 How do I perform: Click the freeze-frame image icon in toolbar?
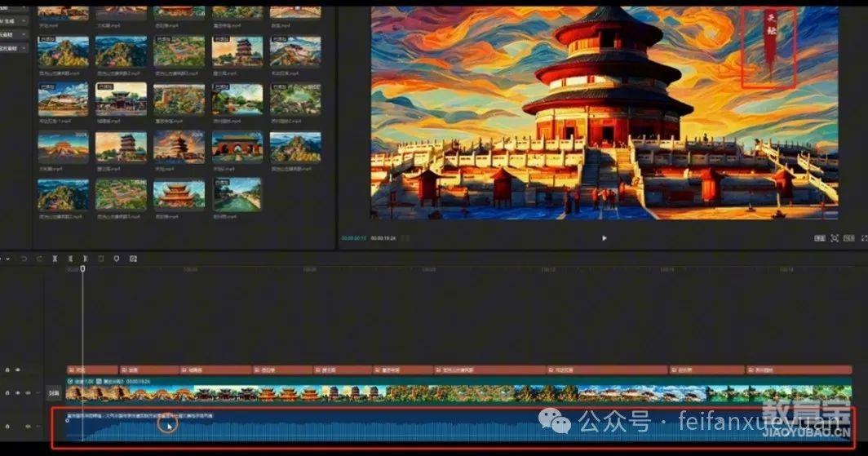click(133, 259)
